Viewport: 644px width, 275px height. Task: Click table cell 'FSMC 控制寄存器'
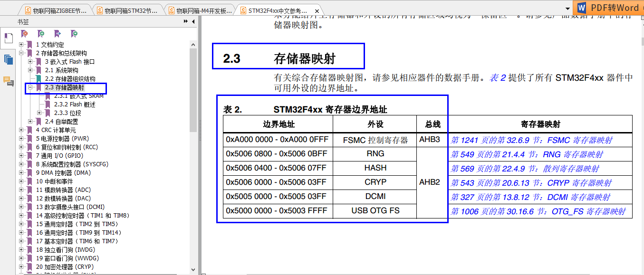click(x=375, y=140)
